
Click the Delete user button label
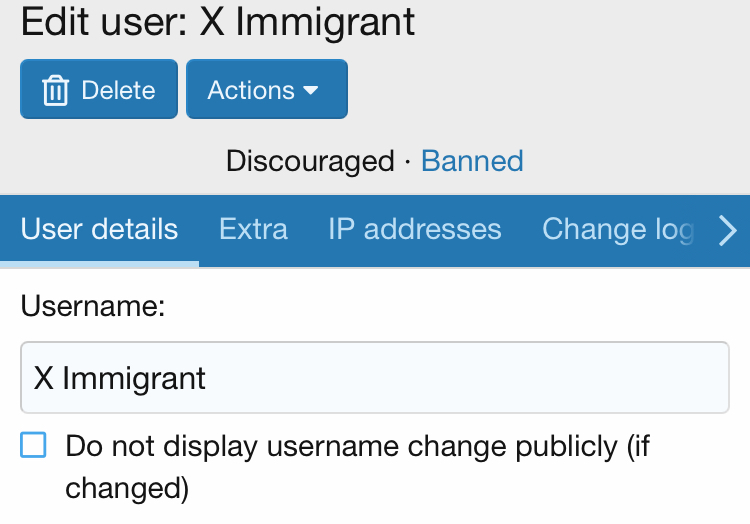coord(118,90)
